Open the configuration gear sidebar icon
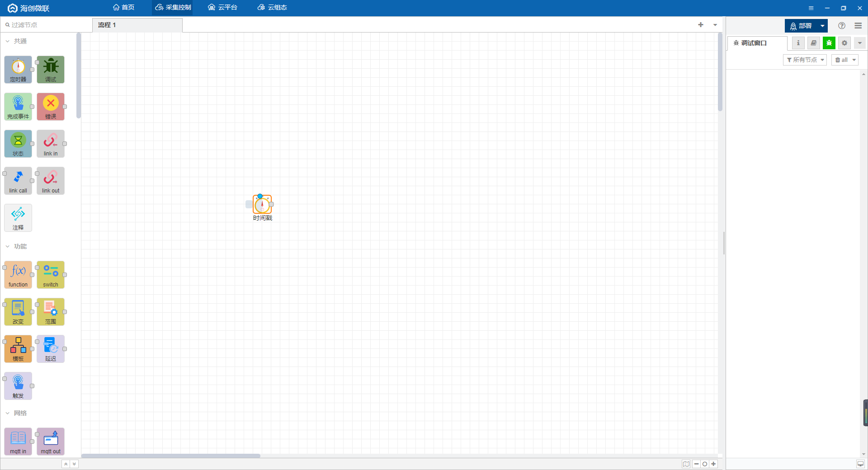868x470 pixels. click(844, 43)
